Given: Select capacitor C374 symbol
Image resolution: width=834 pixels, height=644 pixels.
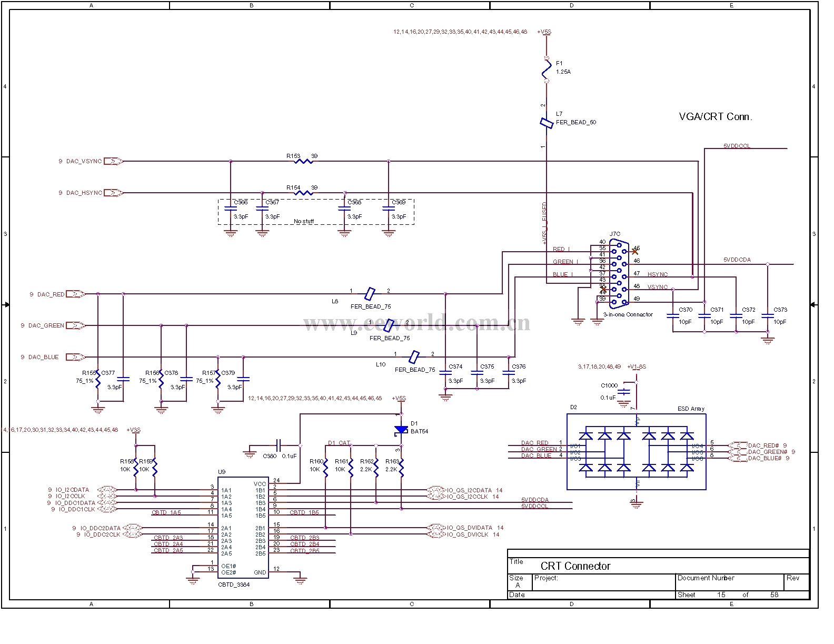Looking at the screenshot, I should (445, 373).
